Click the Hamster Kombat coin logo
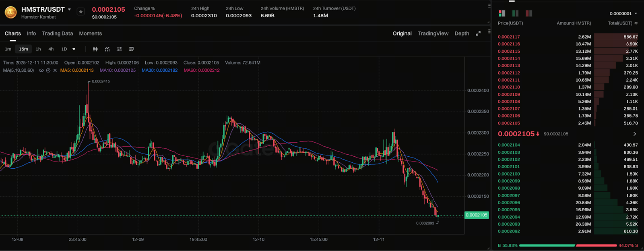Image resolution: width=644 pixels, height=251 pixels. pos(10,12)
